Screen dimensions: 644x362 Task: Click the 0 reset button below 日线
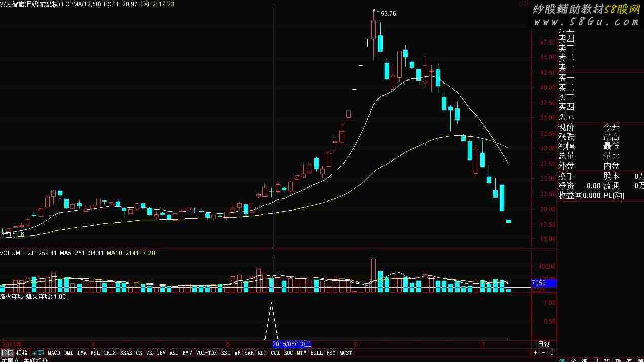point(552,353)
